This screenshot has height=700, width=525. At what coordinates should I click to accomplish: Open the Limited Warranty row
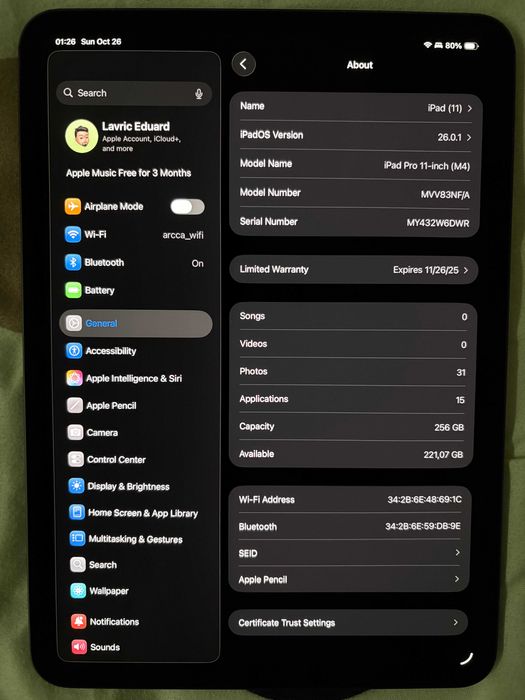click(354, 270)
